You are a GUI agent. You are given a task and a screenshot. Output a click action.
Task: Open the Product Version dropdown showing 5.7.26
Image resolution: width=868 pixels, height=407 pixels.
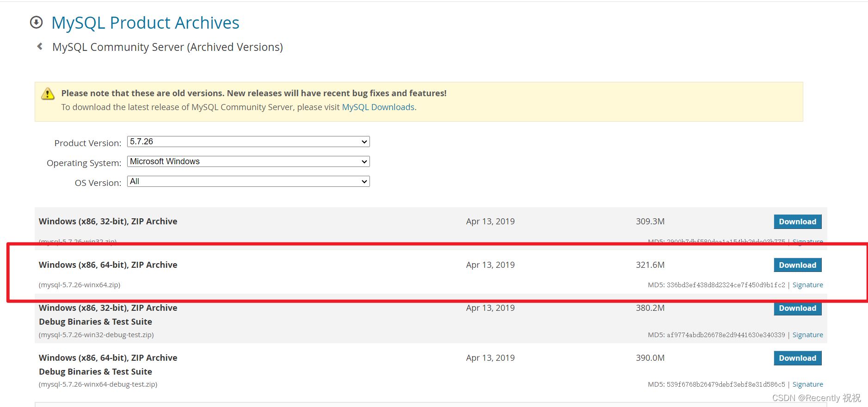pos(248,142)
